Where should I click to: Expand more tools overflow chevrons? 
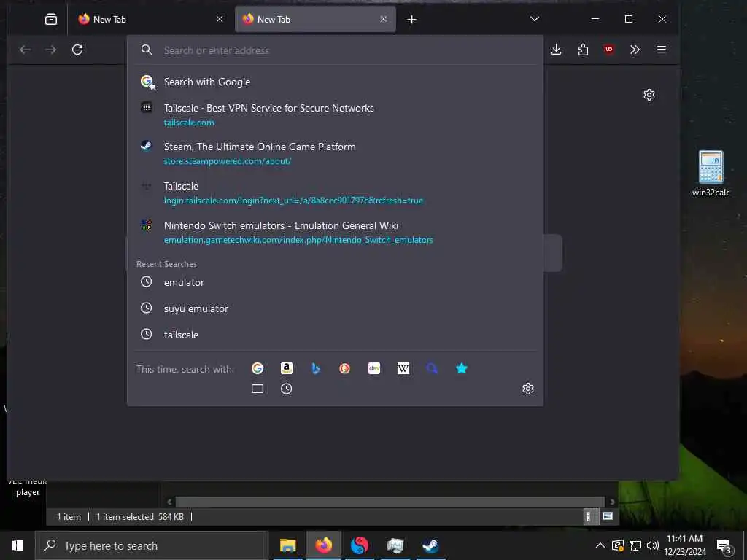[x=635, y=50]
